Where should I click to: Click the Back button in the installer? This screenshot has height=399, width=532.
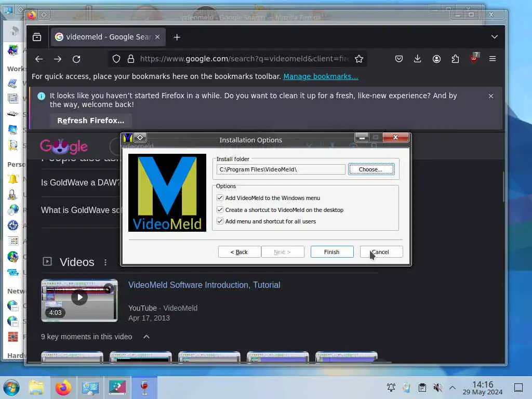(x=239, y=252)
